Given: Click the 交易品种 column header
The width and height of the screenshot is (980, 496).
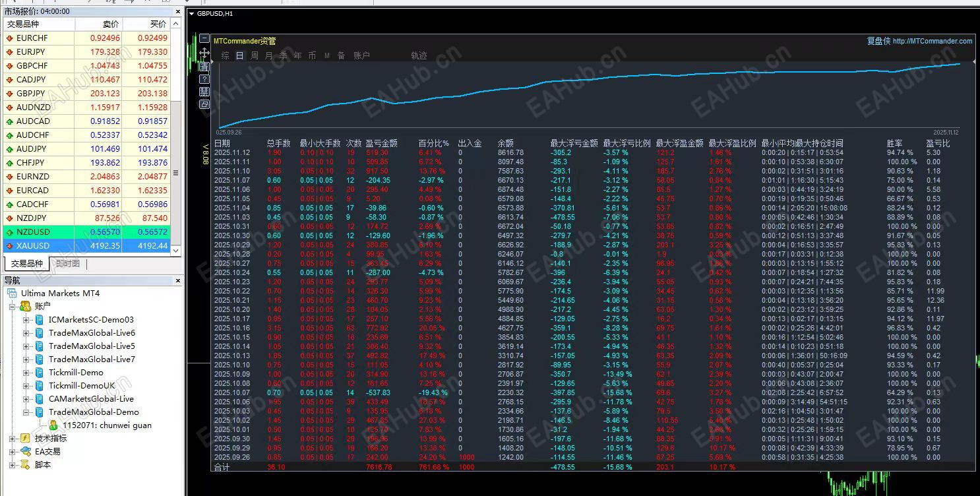Looking at the screenshot, I should coord(39,24).
